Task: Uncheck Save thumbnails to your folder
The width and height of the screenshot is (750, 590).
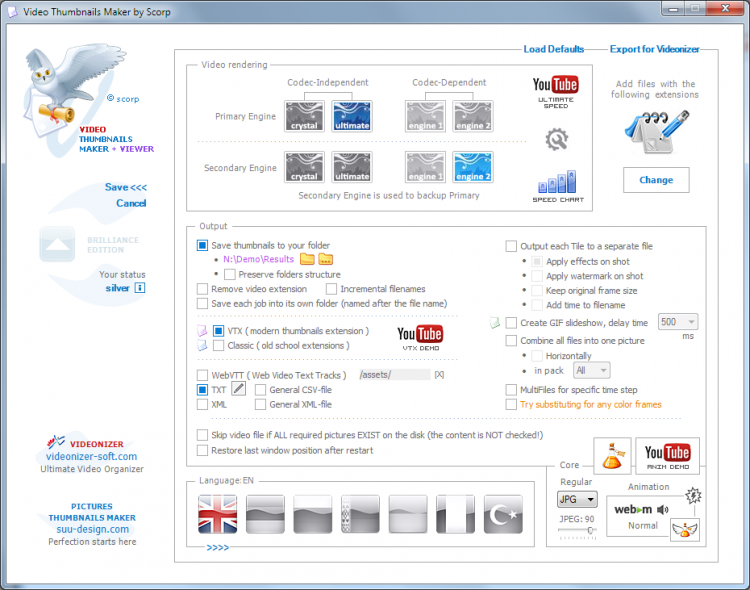Action: tap(202, 245)
